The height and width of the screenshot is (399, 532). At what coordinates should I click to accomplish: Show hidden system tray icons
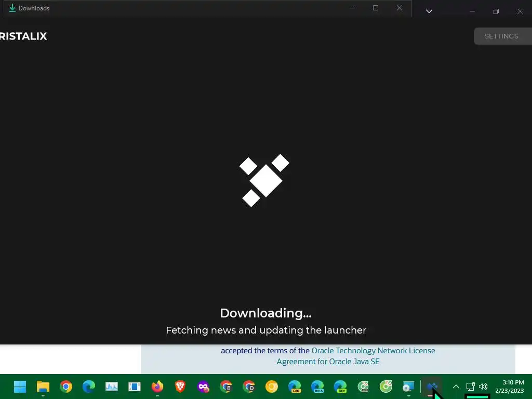456,387
